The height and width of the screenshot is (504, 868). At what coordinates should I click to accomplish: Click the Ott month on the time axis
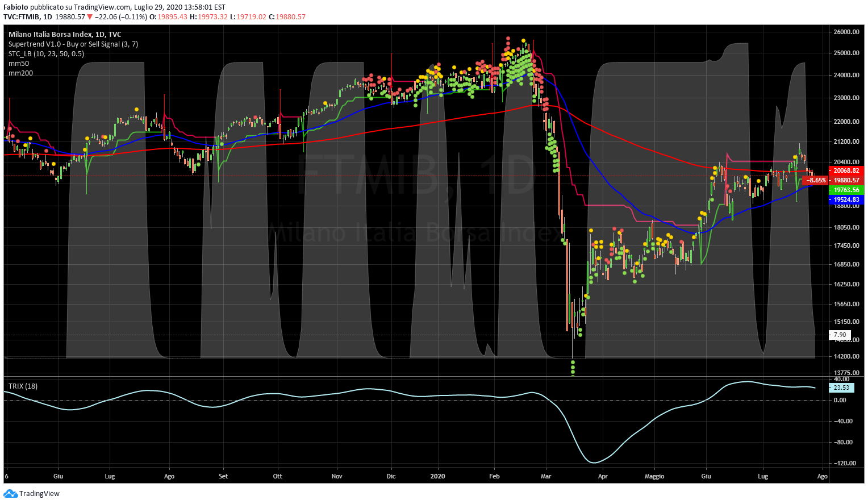coord(278,476)
